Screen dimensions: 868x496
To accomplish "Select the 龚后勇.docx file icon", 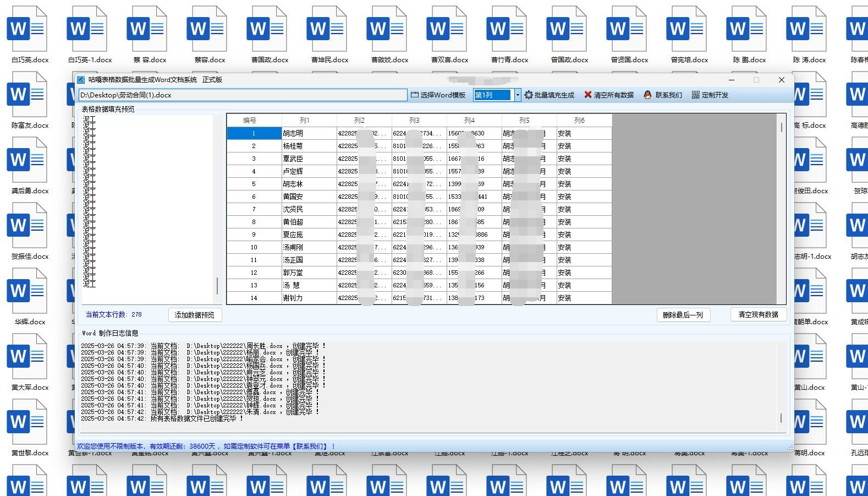I will coord(27,160).
